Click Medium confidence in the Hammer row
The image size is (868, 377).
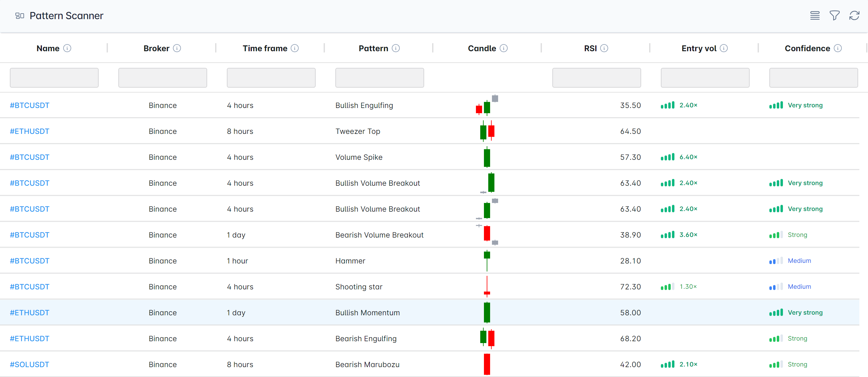(799, 261)
